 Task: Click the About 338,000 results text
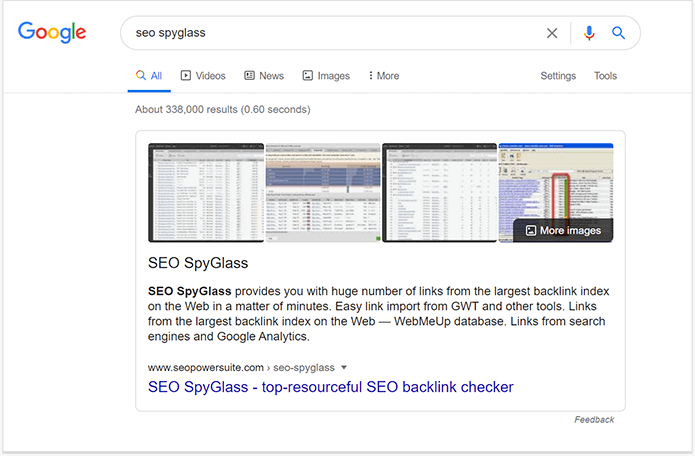click(x=223, y=109)
